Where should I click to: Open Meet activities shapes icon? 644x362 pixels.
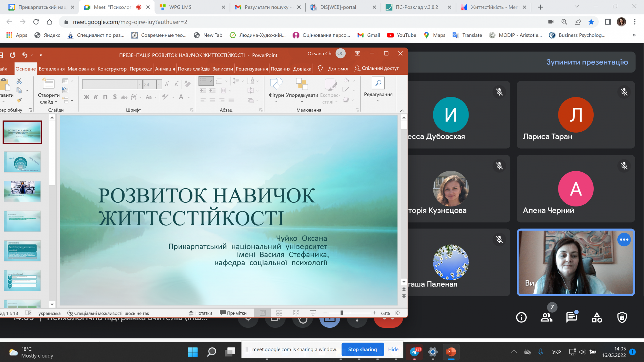[597, 317]
